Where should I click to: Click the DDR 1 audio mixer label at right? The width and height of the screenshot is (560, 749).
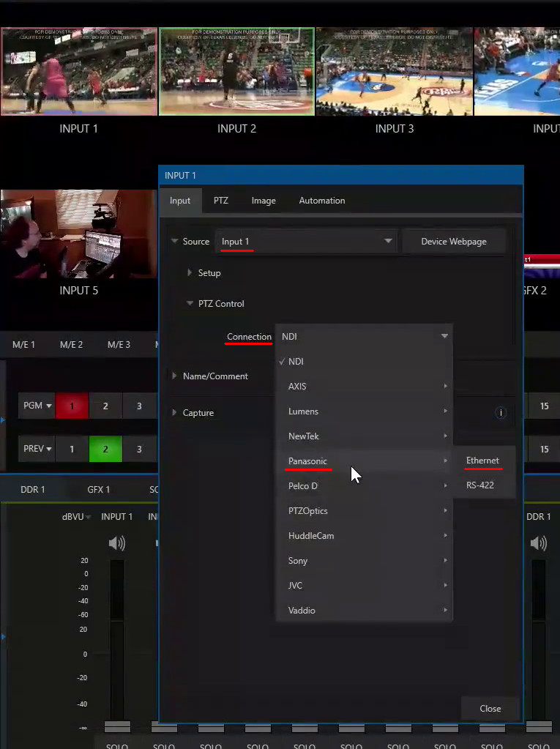point(539,516)
